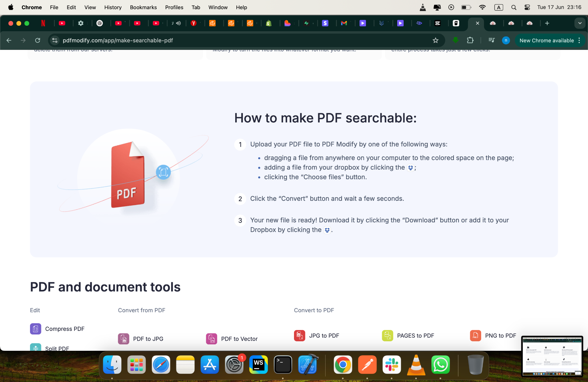Open the Window menu
The height and width of the screenshot is (382, 588).
point(218,7)
